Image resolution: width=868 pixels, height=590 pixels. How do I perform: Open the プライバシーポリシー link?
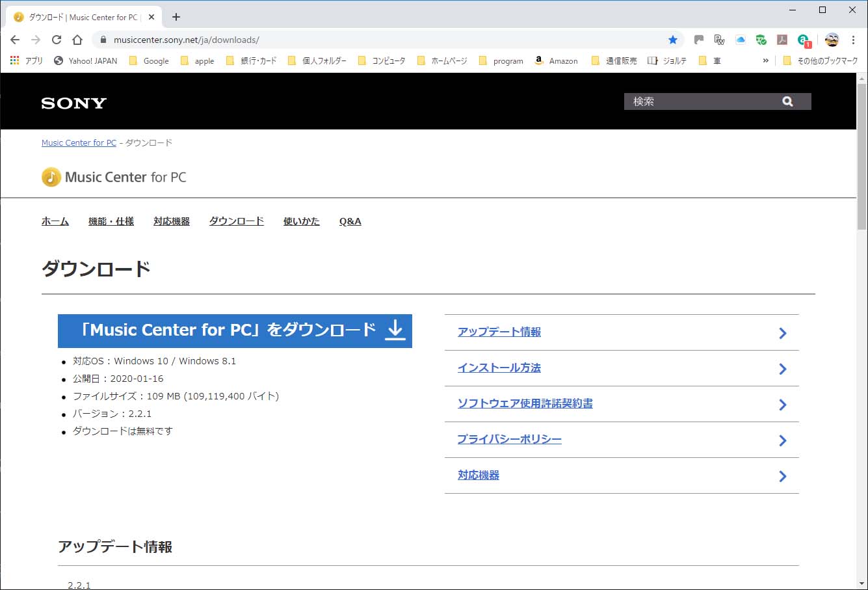pyautogui.click(x=509, y=439)
